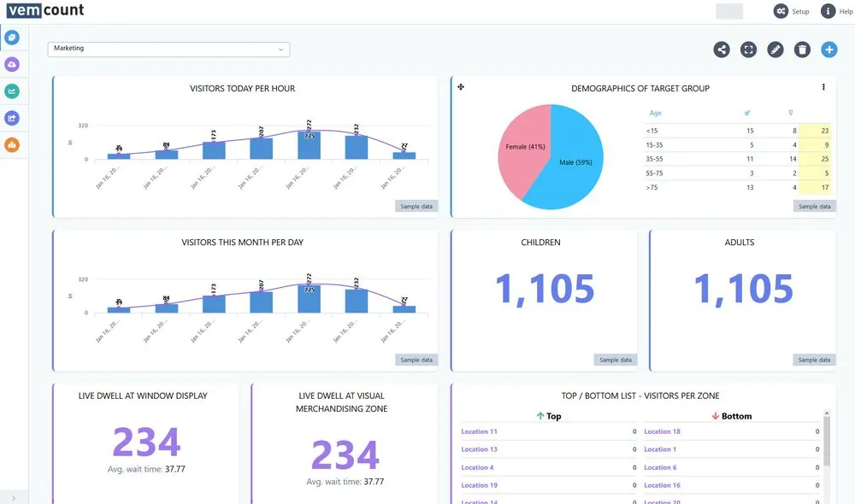Image resolution: width=855 pixels, height=504 pixels.
Task: Click the zone list scrollbar thumb
Action: [x=827, y=442]
